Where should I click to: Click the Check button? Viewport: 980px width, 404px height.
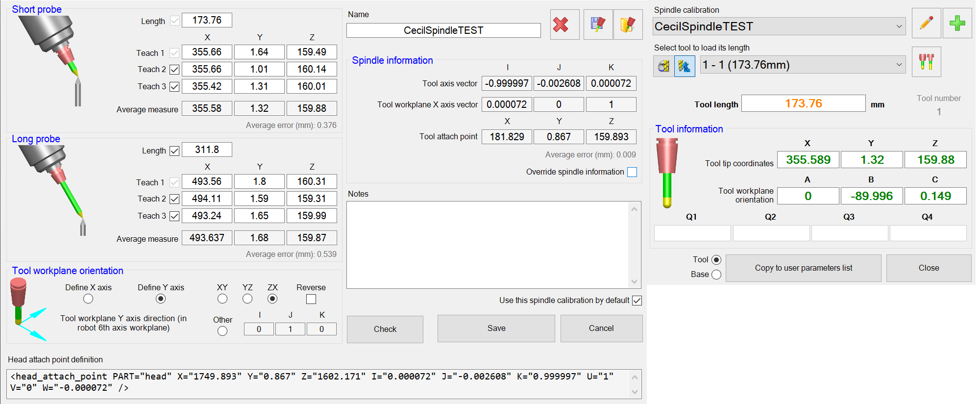point(385,329)
